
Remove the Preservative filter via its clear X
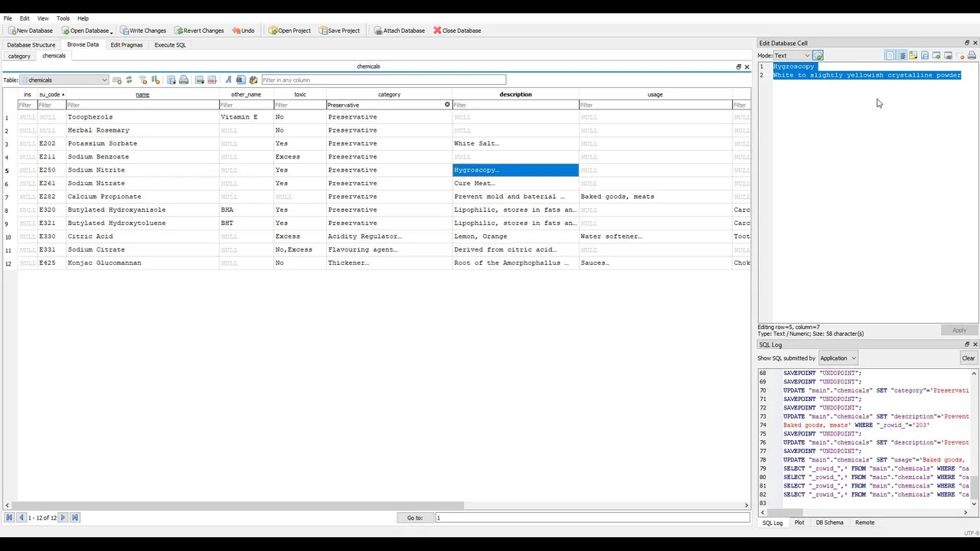tap(447, 104)
